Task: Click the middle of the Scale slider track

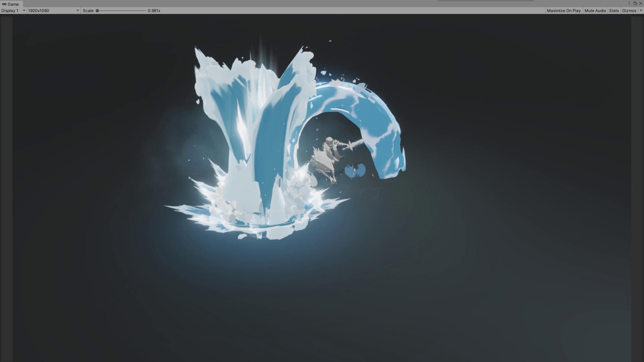Action: pyautogui.click(x=121, y=11)
